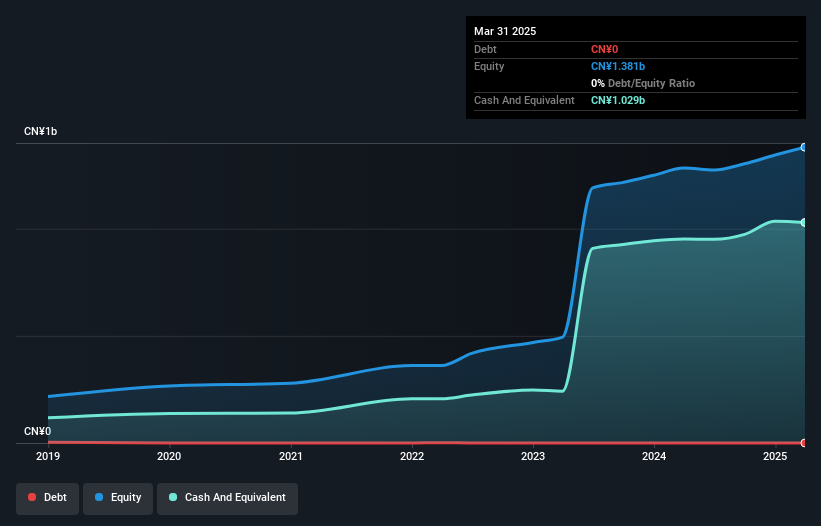821x526 pixels.
Task: Click the red dot in the Debt legend
Action: [x=32, y=497]
